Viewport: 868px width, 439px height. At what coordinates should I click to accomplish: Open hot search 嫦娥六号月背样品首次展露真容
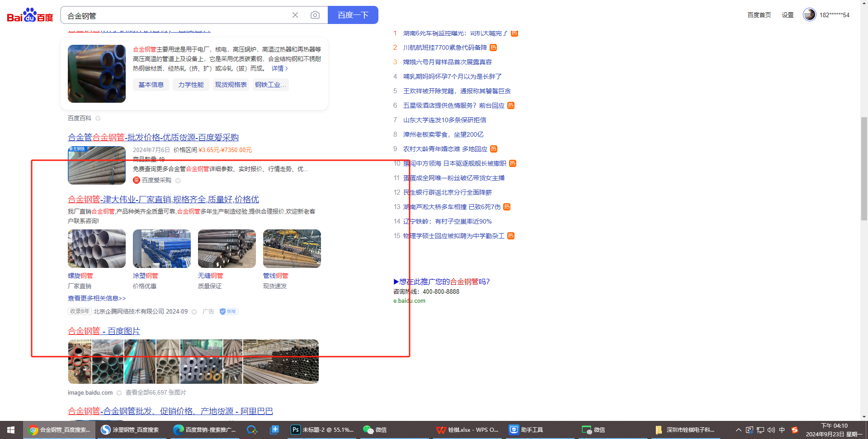pyautogui.click(x=448, y=62)
